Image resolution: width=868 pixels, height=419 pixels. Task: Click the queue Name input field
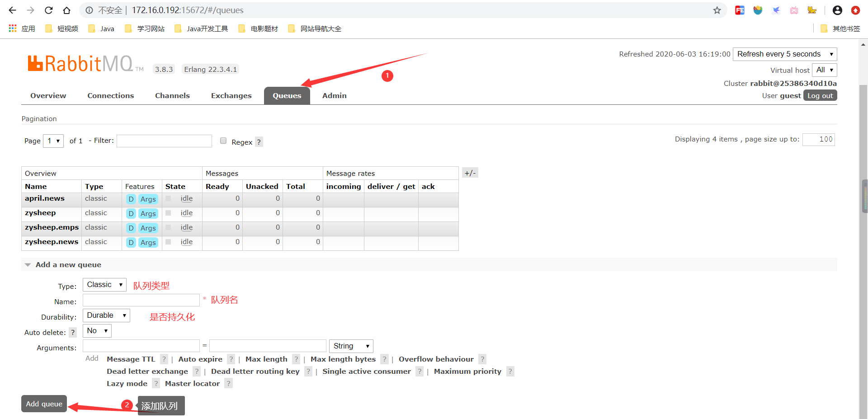coord(141,300)
